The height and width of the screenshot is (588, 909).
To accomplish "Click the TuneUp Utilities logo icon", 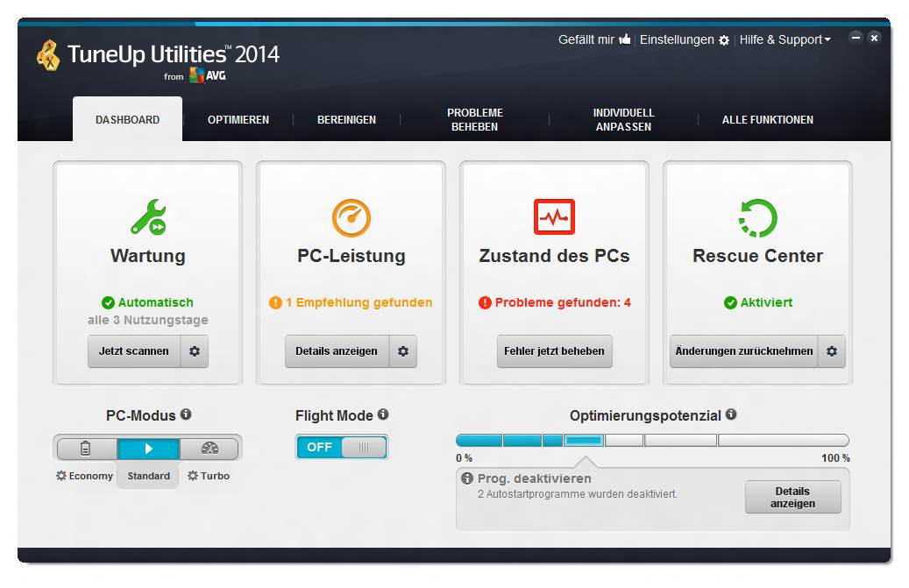I will 48,55.
